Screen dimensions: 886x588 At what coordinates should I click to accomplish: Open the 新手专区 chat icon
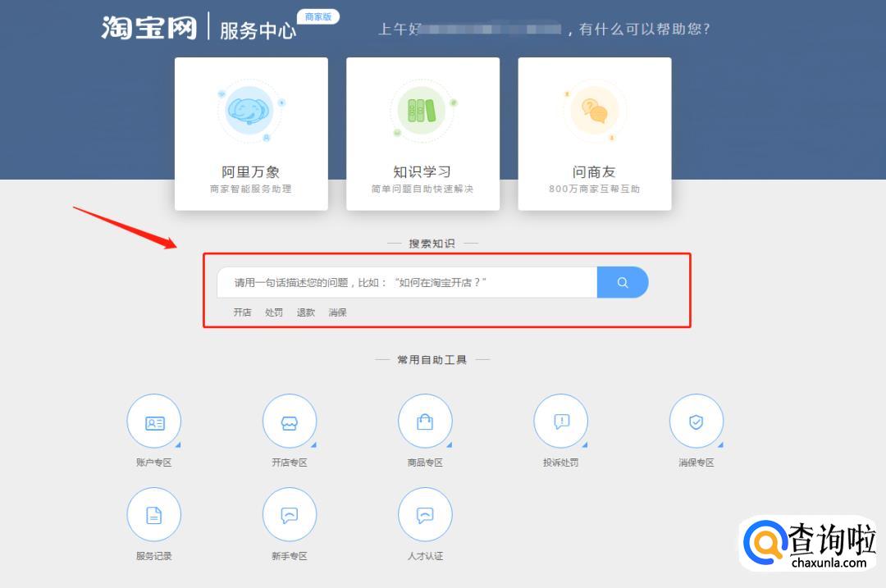click(x=290, y=514)
